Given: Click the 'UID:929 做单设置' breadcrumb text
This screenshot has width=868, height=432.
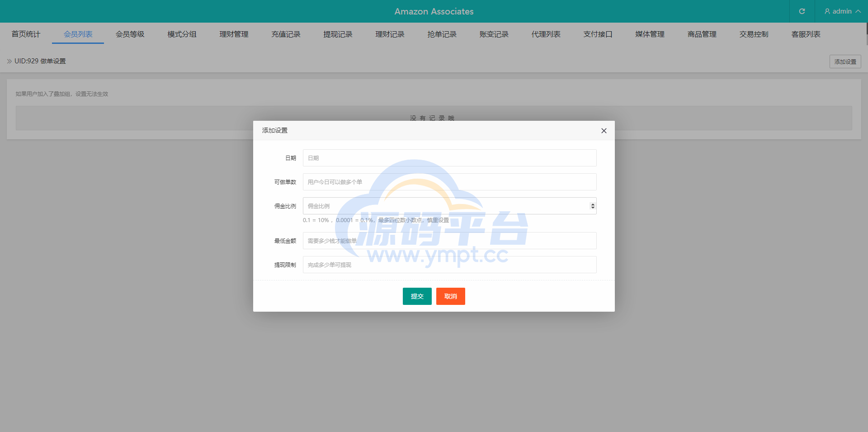Looking at the screenshot, I should [40, 61].
